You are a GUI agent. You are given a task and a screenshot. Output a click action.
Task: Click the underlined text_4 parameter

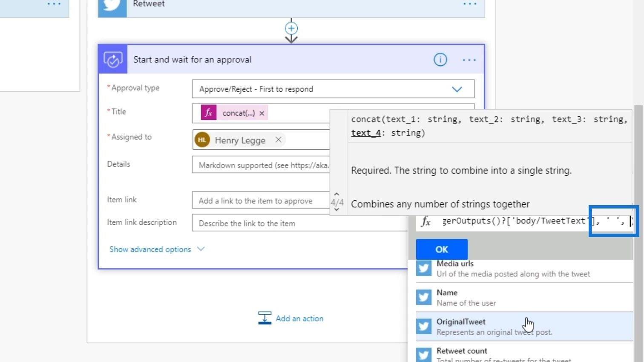click(x=366, y=133)
